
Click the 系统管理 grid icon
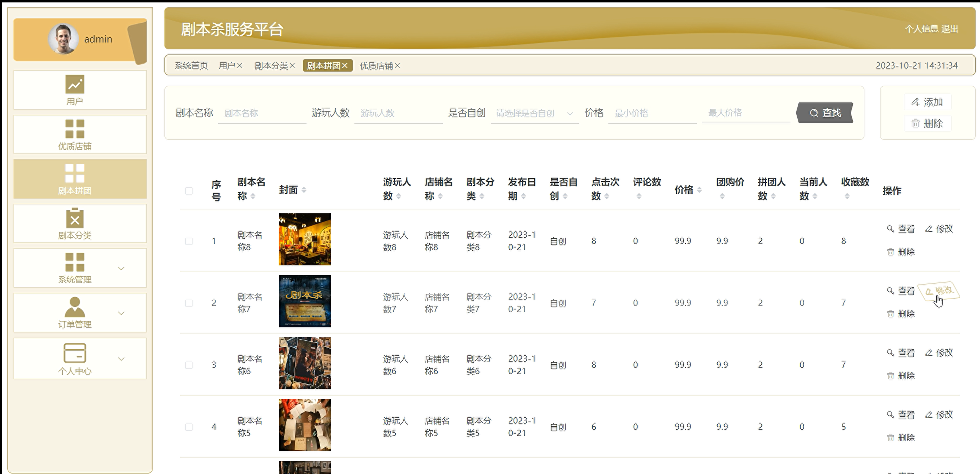click(74, 262)
